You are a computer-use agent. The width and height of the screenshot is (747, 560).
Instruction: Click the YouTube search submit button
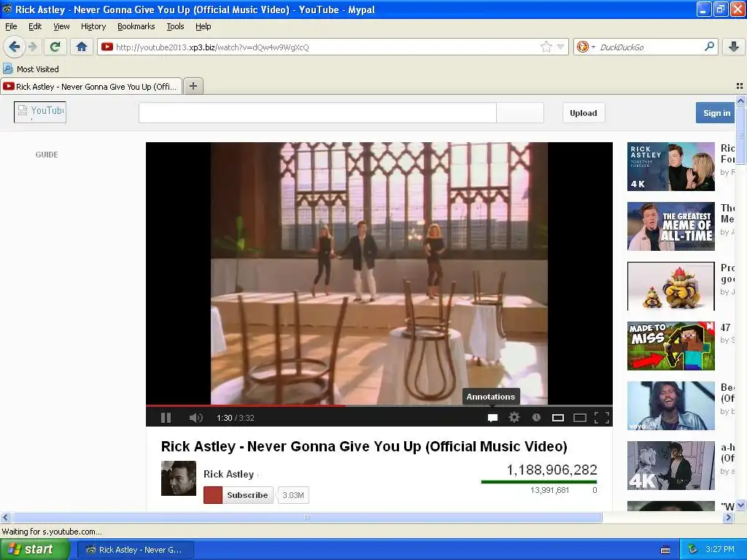519,113
